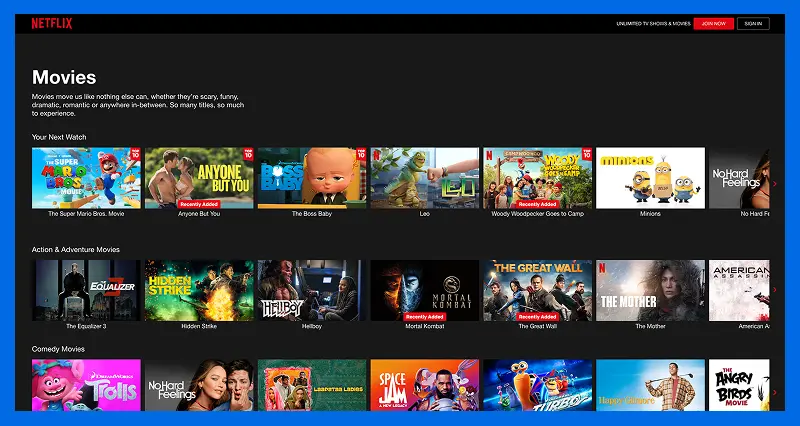Open No Hard Feelings in Your Next Watch
The image size is (800, 426).
(x=739, y=178)
